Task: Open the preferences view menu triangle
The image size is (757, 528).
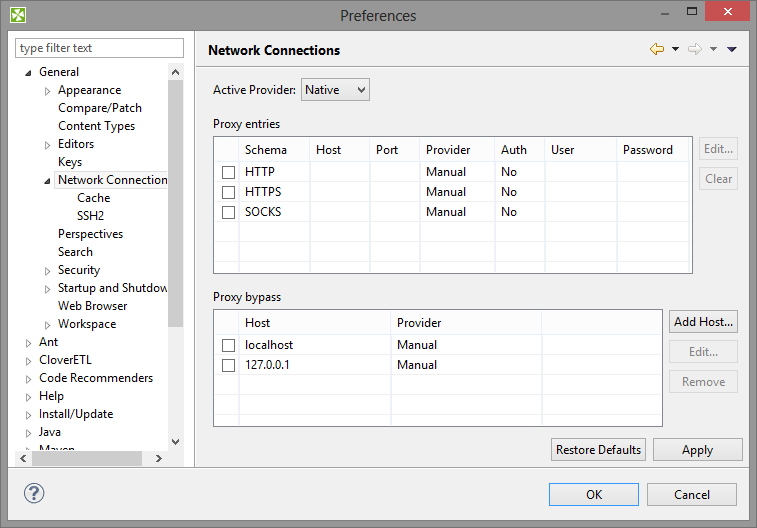Action: pyautogui.click(x=732, y=49)
